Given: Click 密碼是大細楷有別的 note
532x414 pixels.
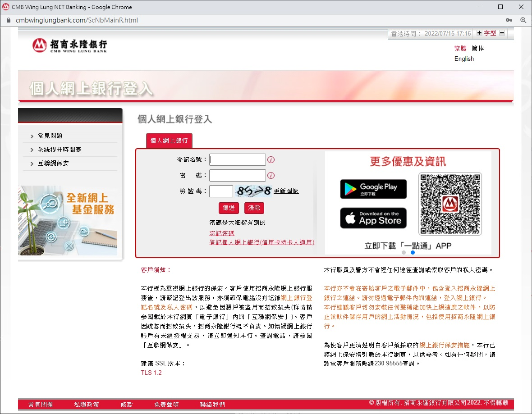Looking at the screenshot, I should [x=238, y=223].
